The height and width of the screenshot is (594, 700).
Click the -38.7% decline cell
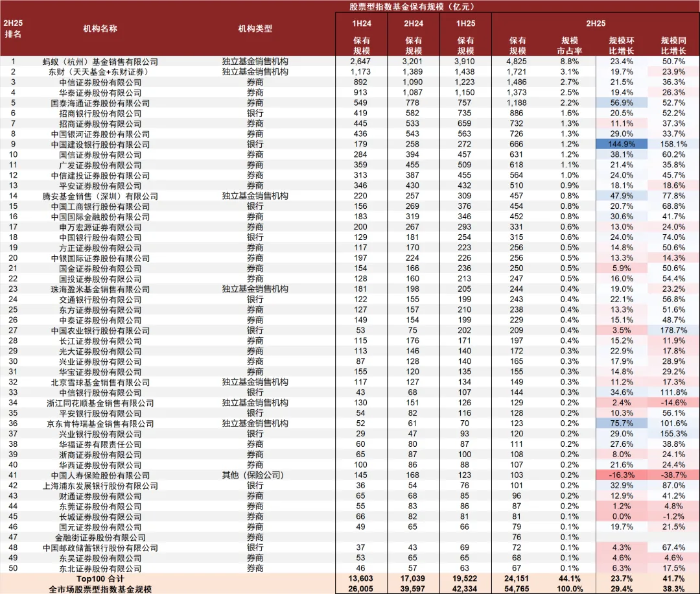pos(673,475)
